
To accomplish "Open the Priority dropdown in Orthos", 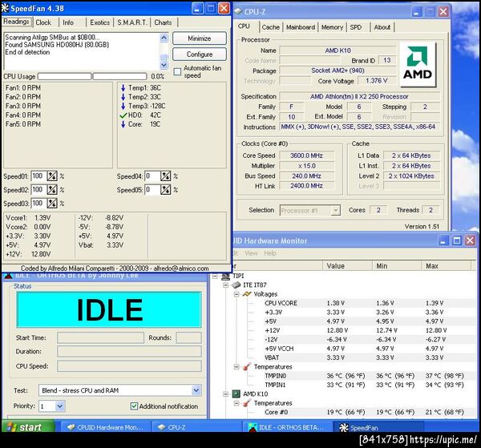I will pos(60,406).
